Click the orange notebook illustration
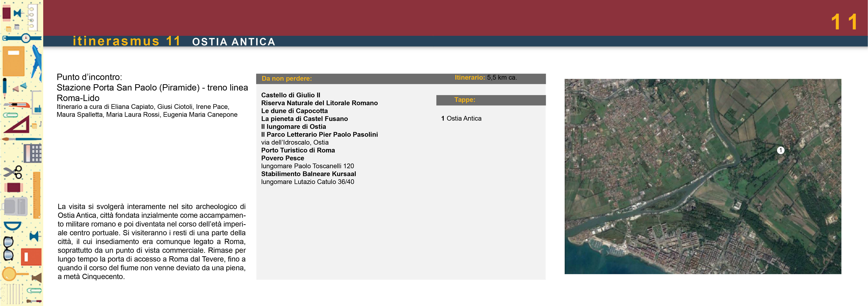The image size is (868, 306). pyautogui.click(x=13, y=61)
